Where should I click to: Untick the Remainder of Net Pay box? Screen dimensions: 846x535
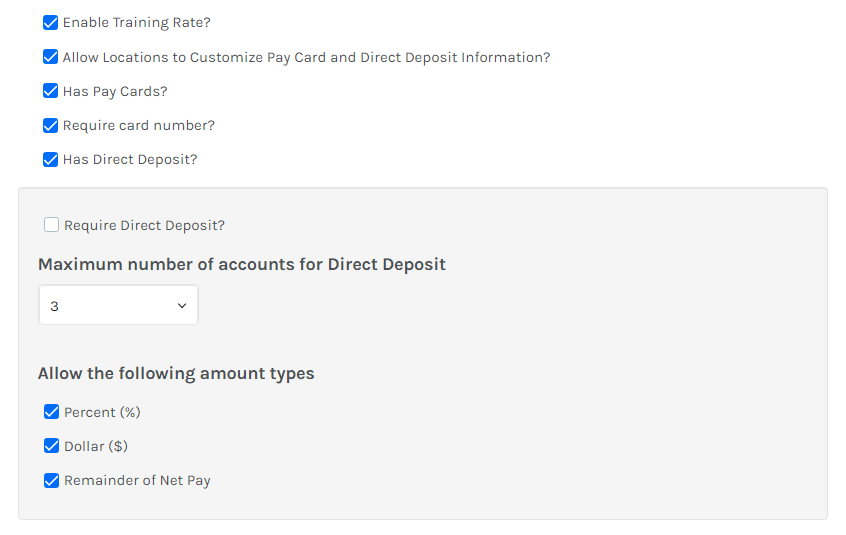52,480
